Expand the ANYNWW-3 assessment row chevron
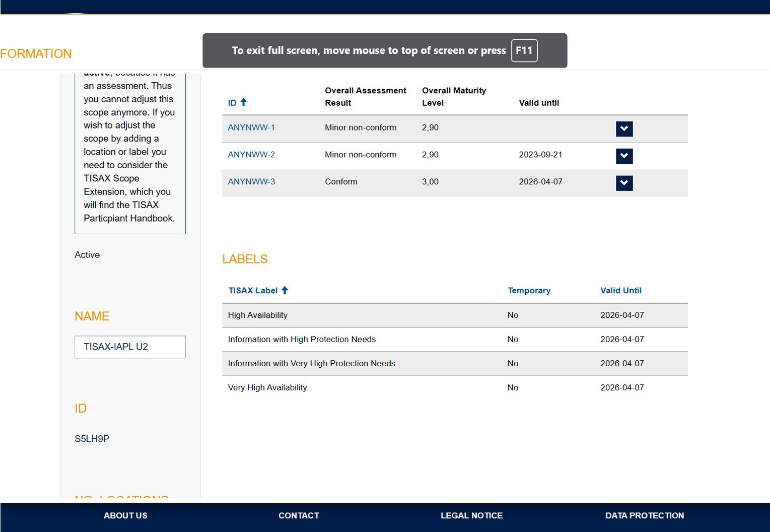Image resolution: width=770 pixels, height=532 pixels. (624, 183)
